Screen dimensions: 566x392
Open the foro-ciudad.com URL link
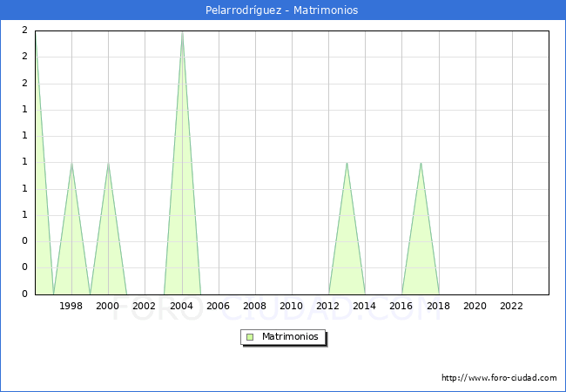499,378
